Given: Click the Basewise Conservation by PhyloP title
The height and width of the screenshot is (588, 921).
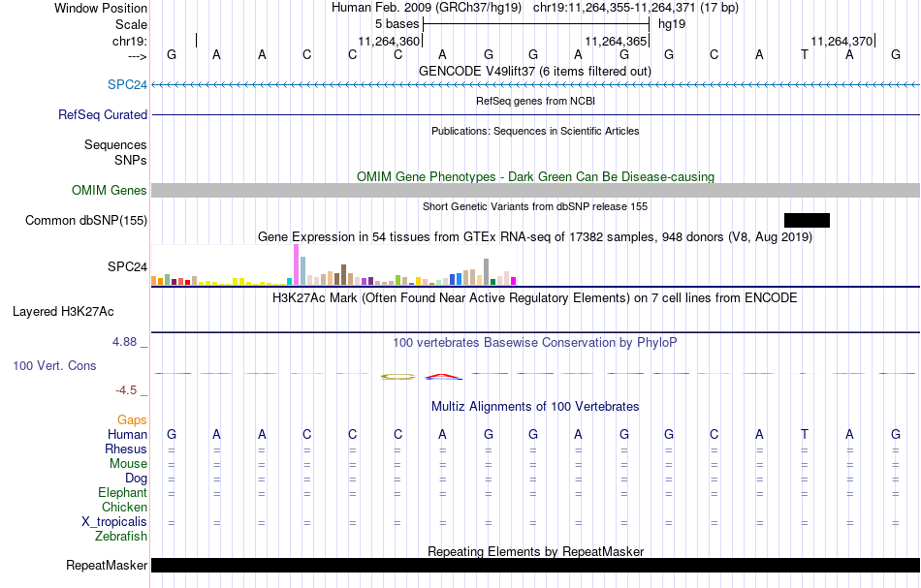Looking at the screenshot, I should (534, 342).
